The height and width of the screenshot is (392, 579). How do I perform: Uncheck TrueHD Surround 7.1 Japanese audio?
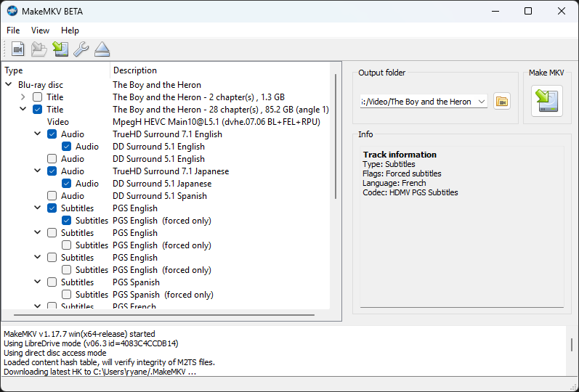pyautogui.click(x=52, y=171)
